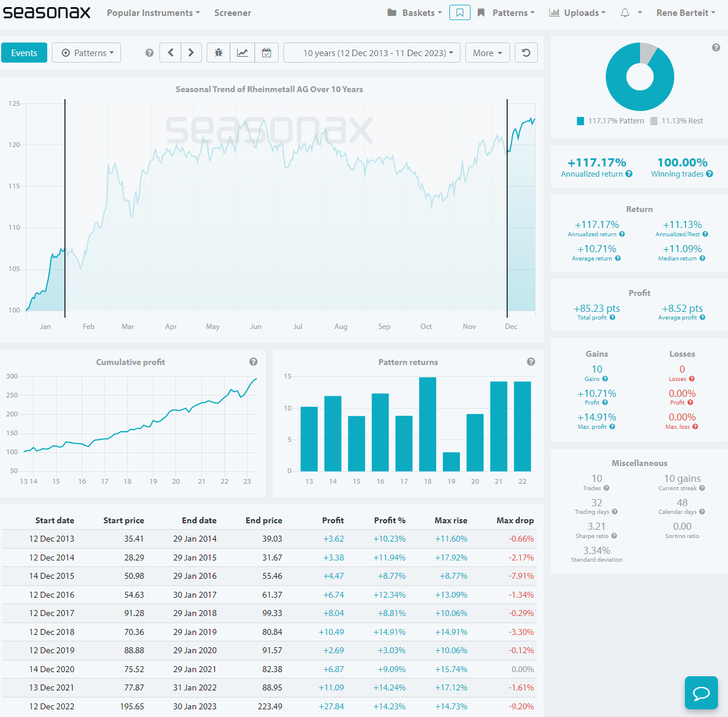Toggle the Pattern legend entry
The image size is (728, 717).
coord(611,120)
